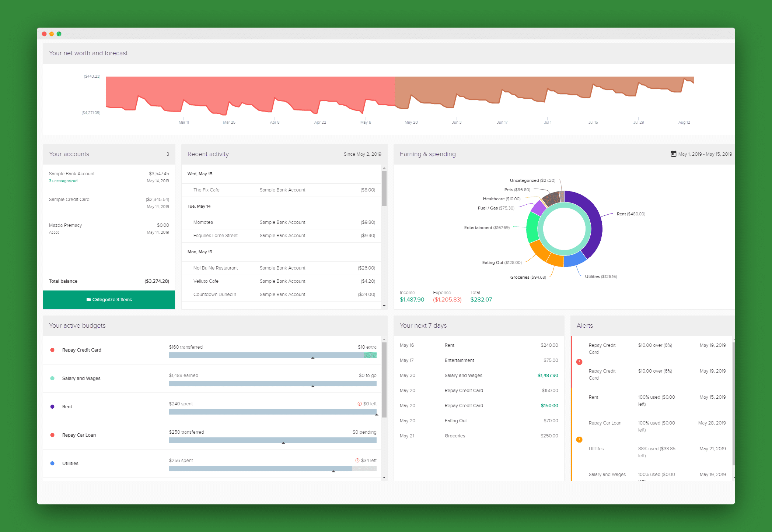Click the warning icon next to $34 left
Viewport: 772px width, 532px height.
[x=357, y=461]
